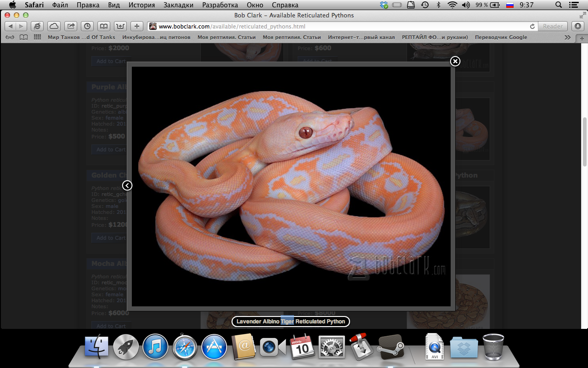This screenshot has width=588, height=368.
Task: Show bookmarks using the open book icon
Action: pos(103,26)
